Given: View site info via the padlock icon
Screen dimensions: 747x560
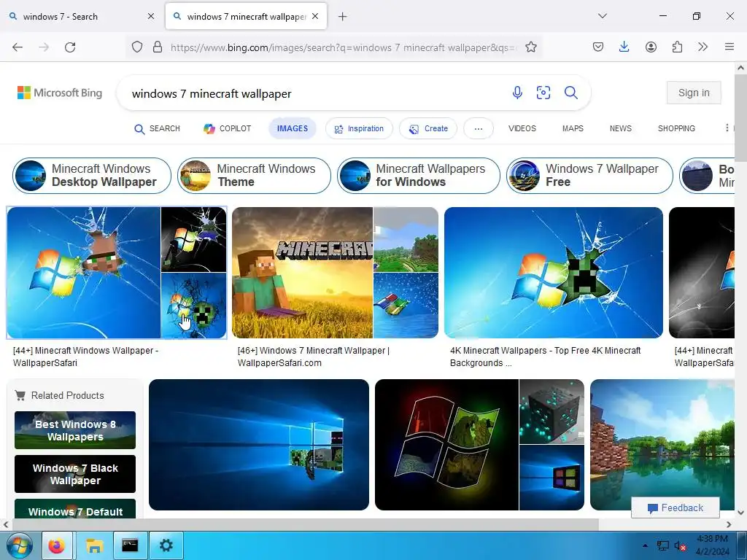Looking at the screenshot, I should 158,47.
